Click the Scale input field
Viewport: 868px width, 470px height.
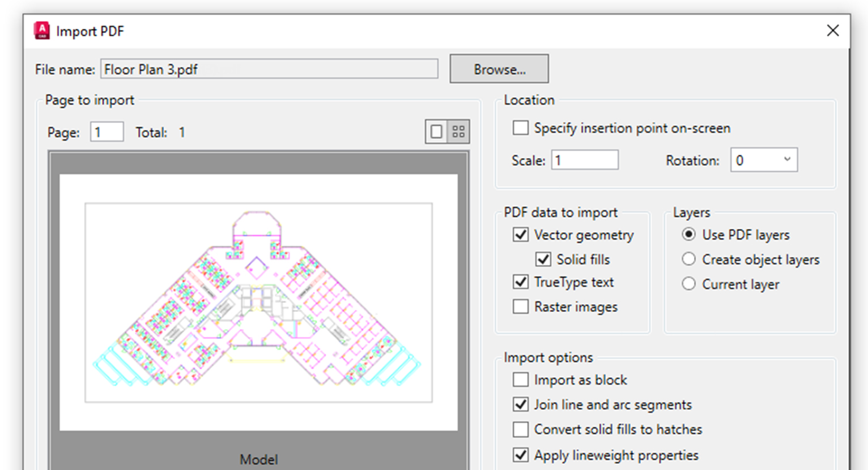tap(585, 160)
